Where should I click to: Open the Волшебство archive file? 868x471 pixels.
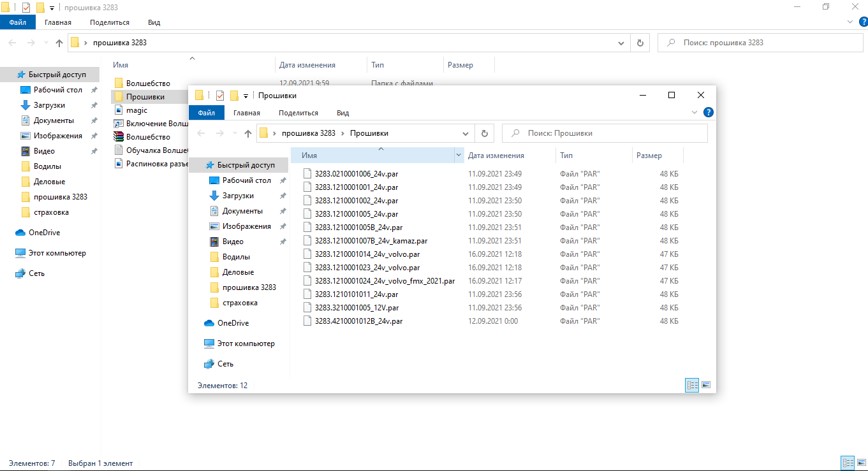tap(147, 137)
